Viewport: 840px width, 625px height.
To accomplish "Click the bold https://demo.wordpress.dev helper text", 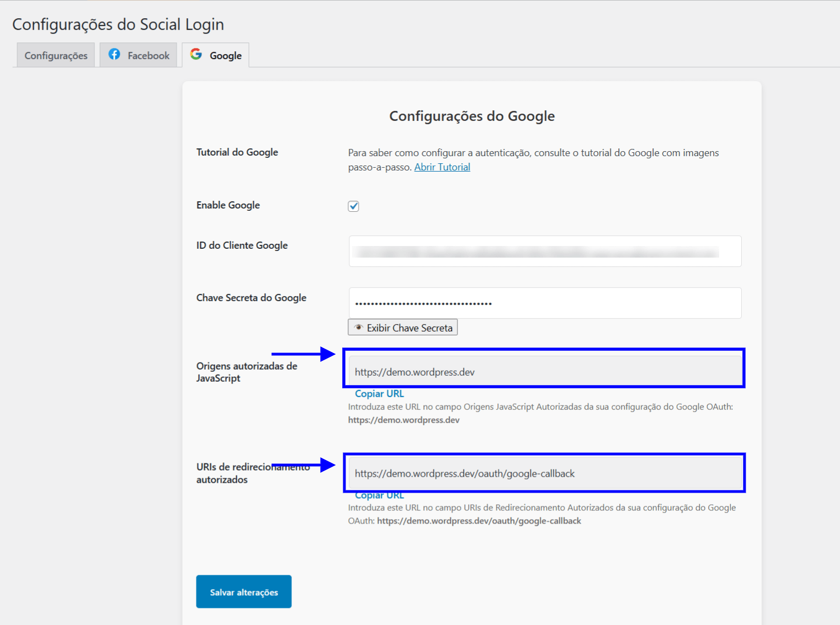I will (403, 420).
